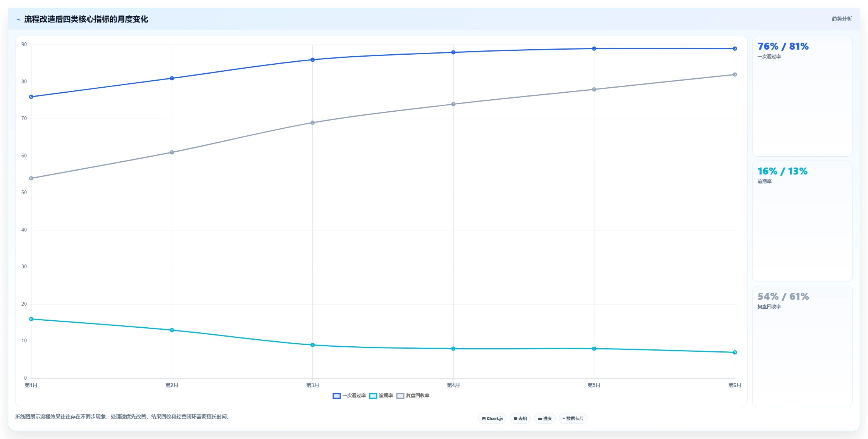Image resolution: width=868 pixels, height=439 pixels.
Task: Click the caption text starting with 折线图展示
Action: (123, 417)
